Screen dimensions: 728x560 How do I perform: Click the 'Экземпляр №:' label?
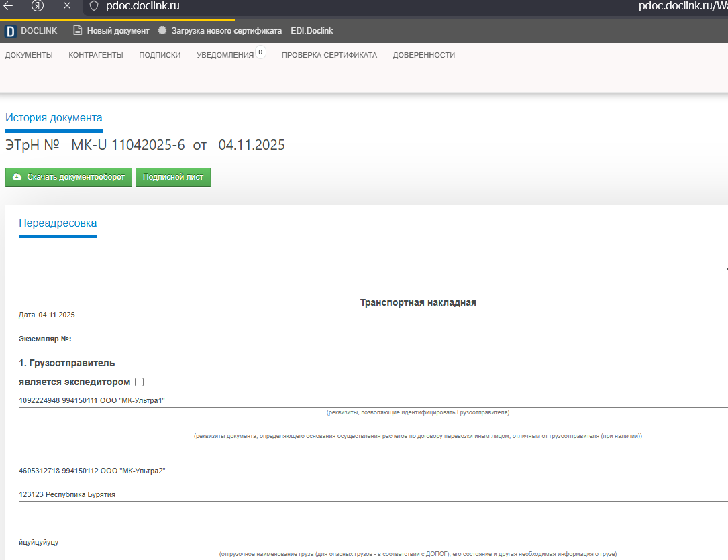click(x=45, y=339)
